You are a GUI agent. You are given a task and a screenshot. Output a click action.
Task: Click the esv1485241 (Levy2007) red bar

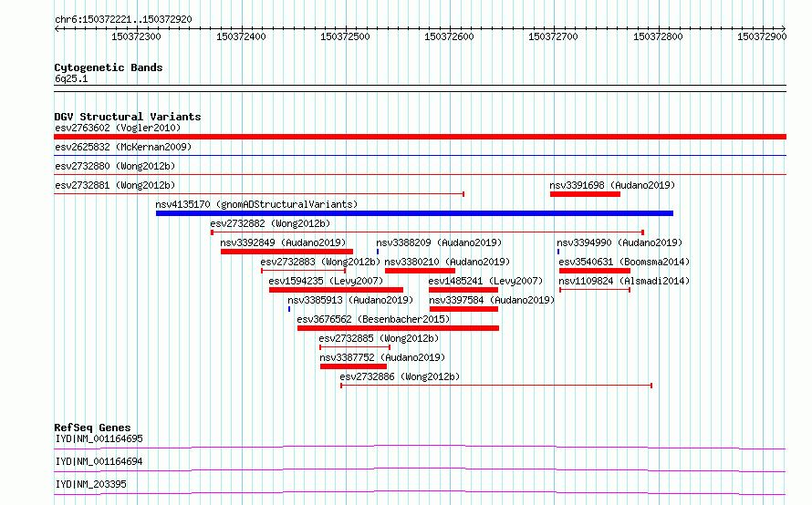(463, 290)
